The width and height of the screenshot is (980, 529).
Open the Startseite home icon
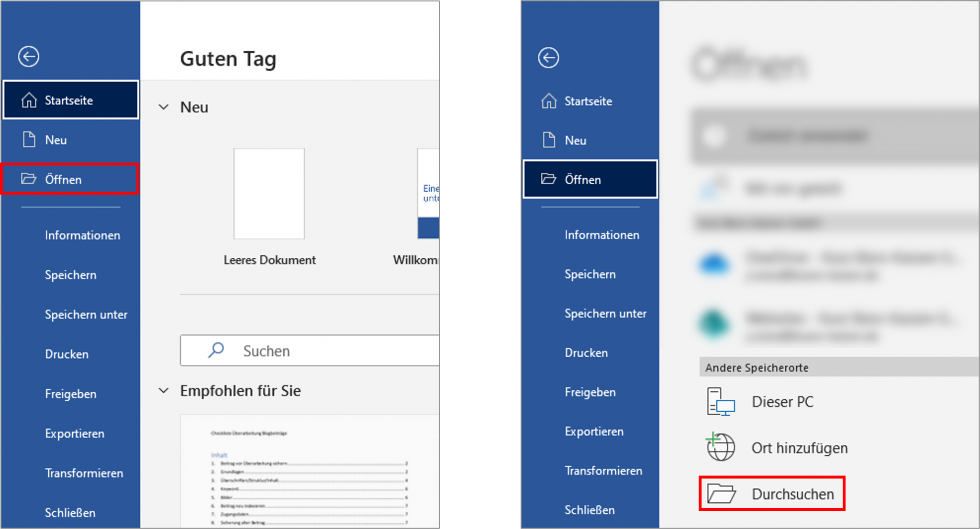pos(29,100)
